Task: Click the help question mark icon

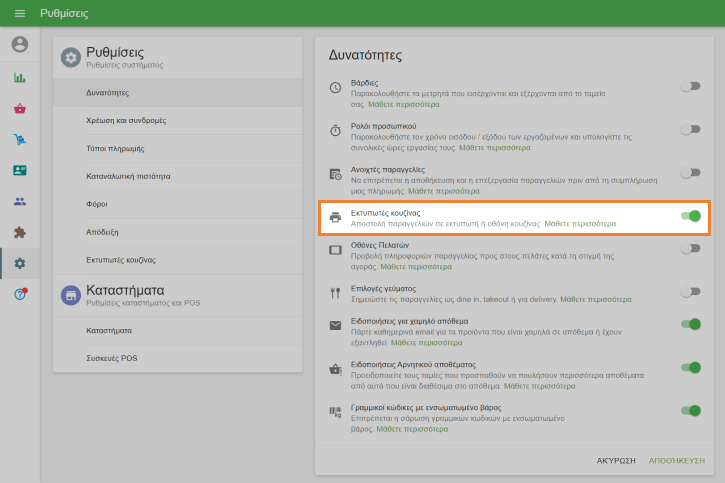Action: click(x=20, y=294)
